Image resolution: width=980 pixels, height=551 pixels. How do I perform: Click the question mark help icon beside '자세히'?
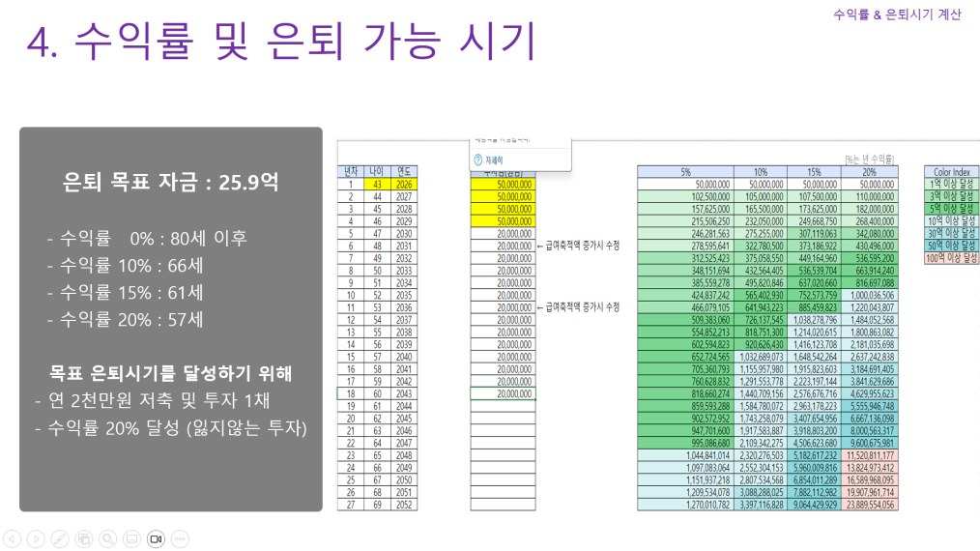478,160
